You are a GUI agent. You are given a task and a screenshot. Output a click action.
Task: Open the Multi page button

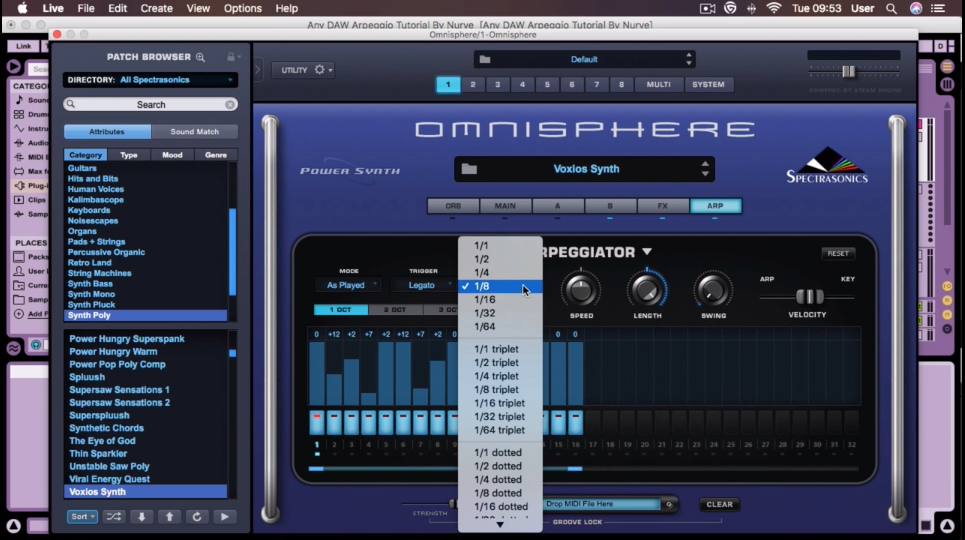point(659,84)
